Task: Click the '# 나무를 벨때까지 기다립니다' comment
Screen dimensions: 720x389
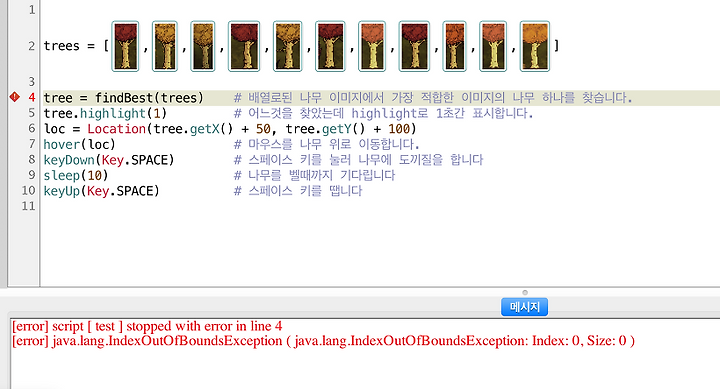Action: 315,175
